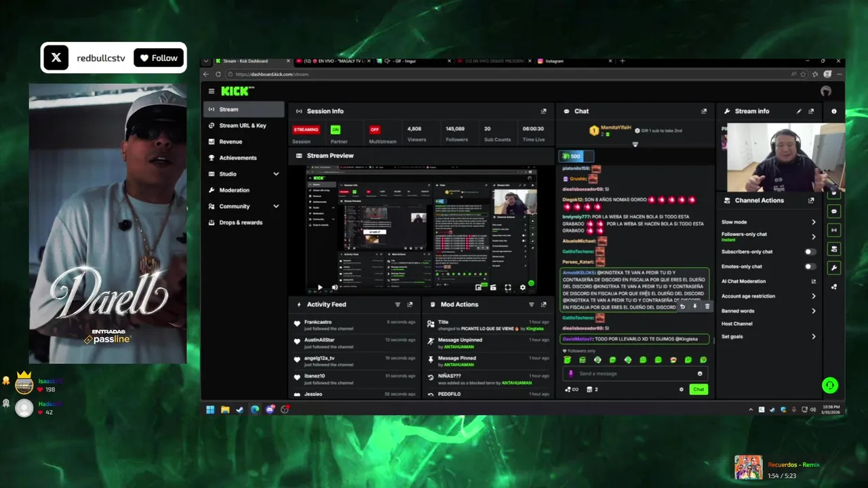This screenshot has width=868, height=488.
Task: Open Followers-only chat options
Action: (x=768, y=237)
